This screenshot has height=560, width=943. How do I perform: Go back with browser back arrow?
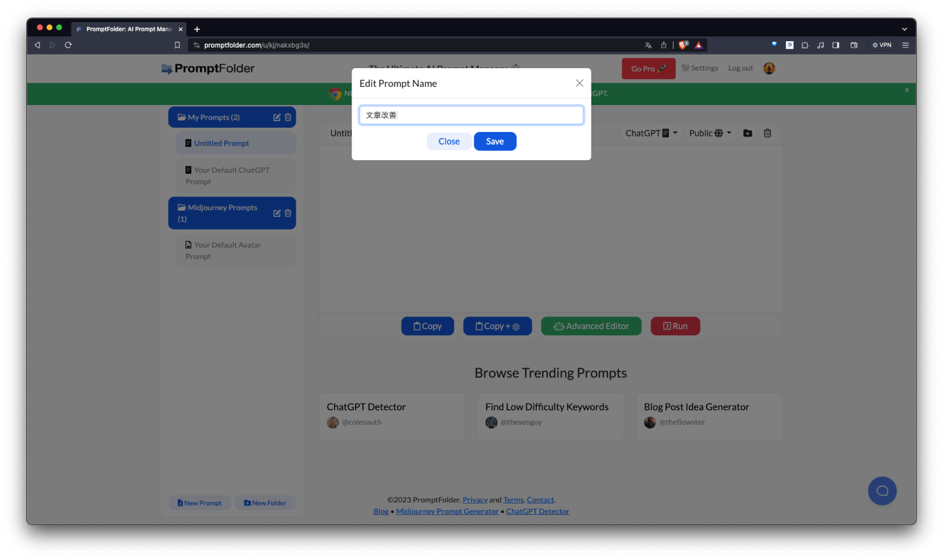click(x=37, y=45)
